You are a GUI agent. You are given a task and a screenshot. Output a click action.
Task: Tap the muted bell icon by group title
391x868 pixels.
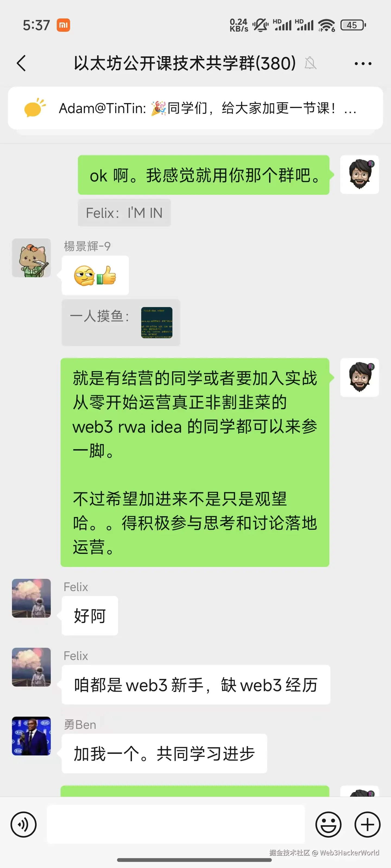point(310,63)
